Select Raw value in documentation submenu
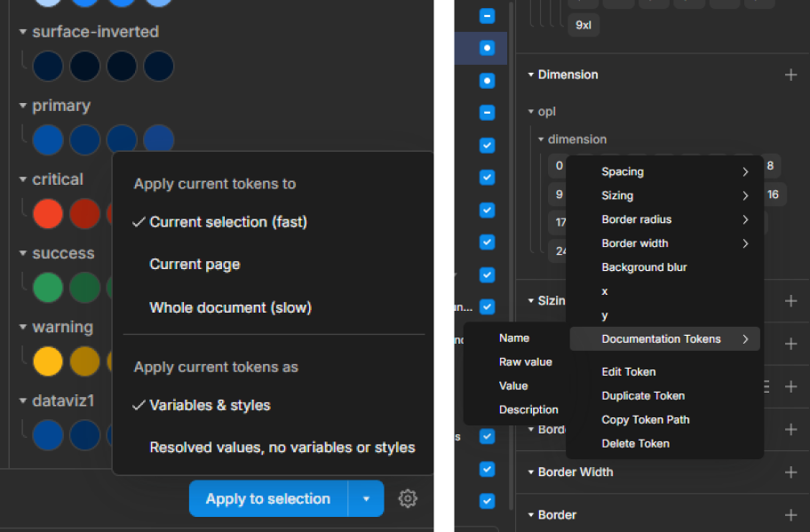The width and height of the screenshot is (810, 532). pyautogui.click(x=526, y=362)
